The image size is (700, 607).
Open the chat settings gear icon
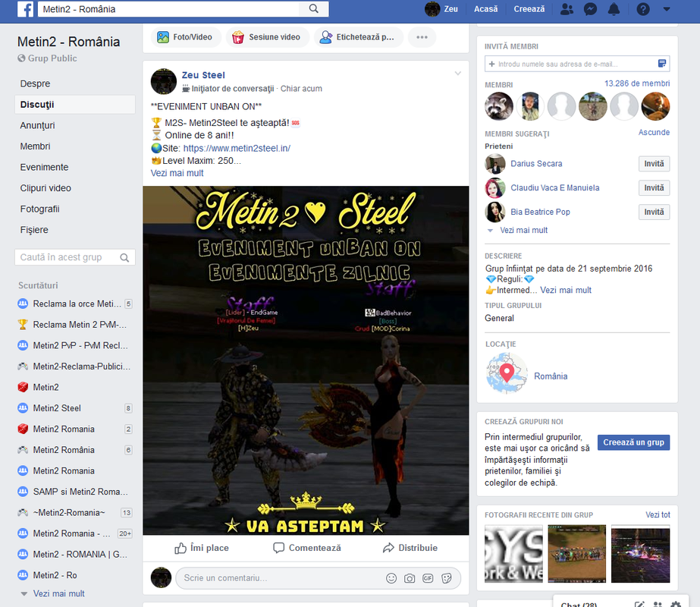pyautogui.click(x=676, y=604)
